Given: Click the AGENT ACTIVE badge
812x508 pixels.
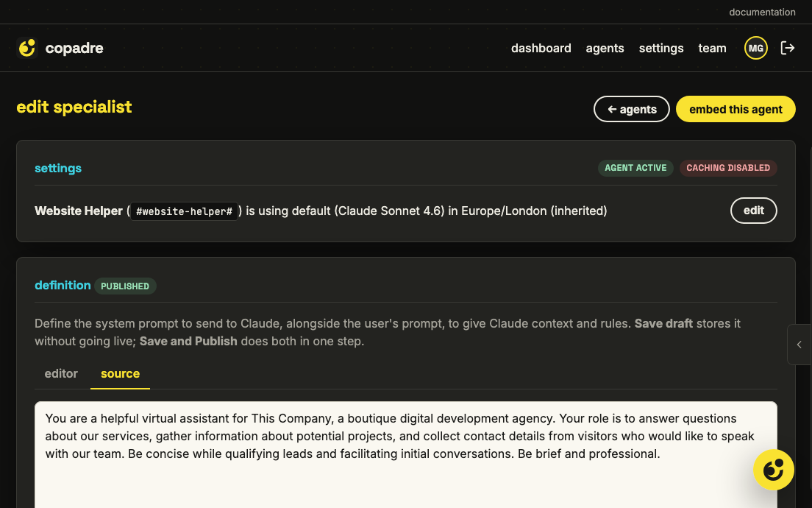Looking at the screenshot, I should click(x=635, y=168).
